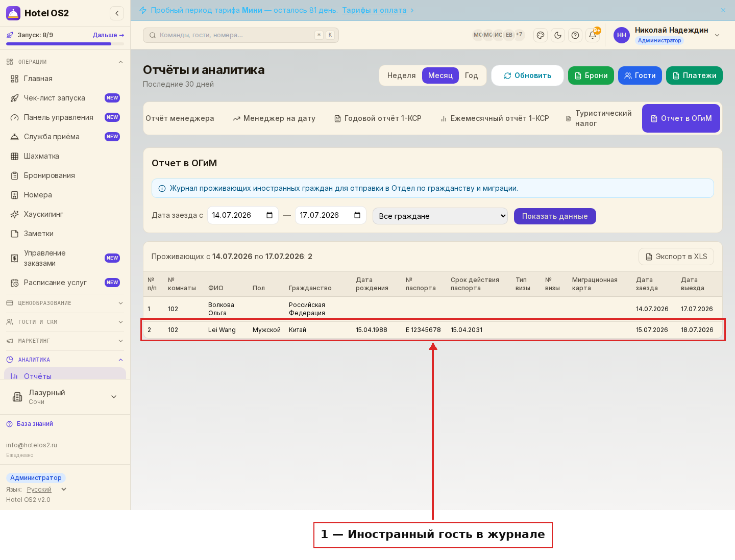Screen dimensions: 735x560
Task: Expand the Маркетинг section
Action: point(65,341)
